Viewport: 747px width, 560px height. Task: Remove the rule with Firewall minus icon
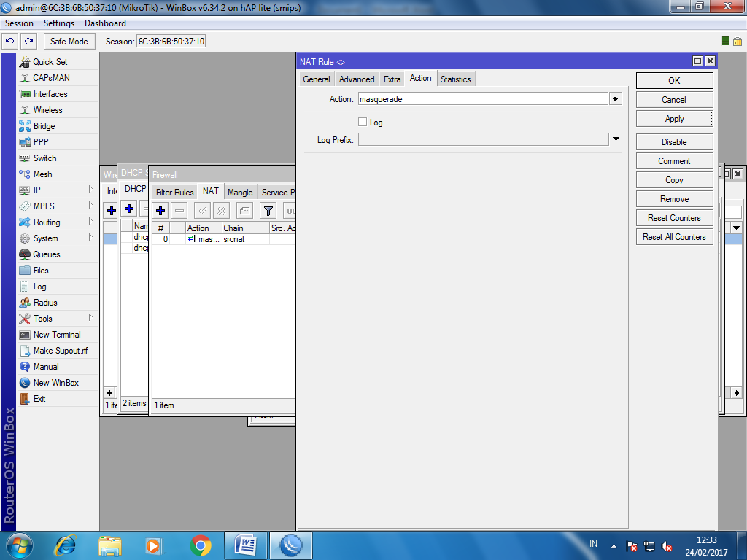pos(179,211)
